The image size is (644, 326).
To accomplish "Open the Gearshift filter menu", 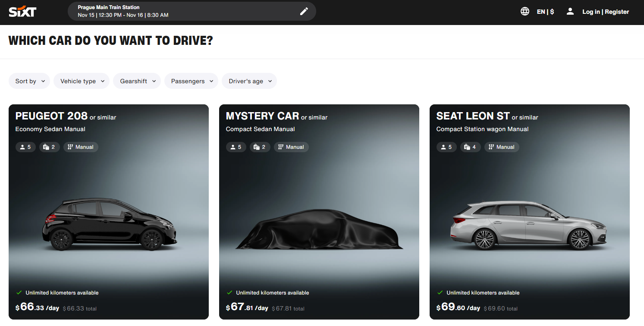I will point(137,81).
